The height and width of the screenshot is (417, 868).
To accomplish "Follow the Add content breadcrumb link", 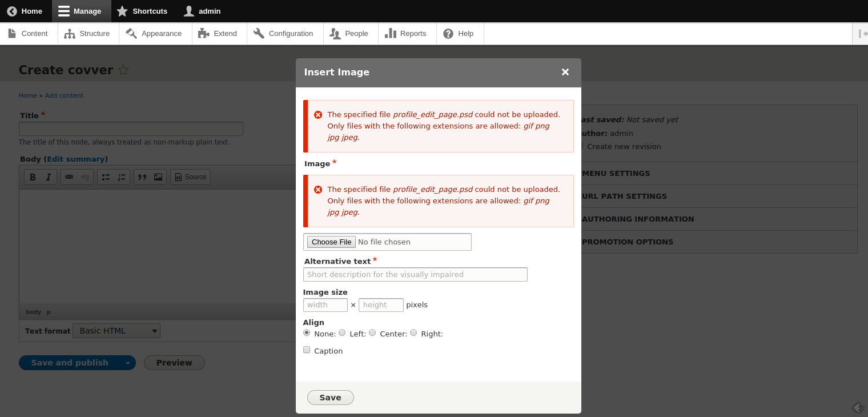I will tap(64, 95).
